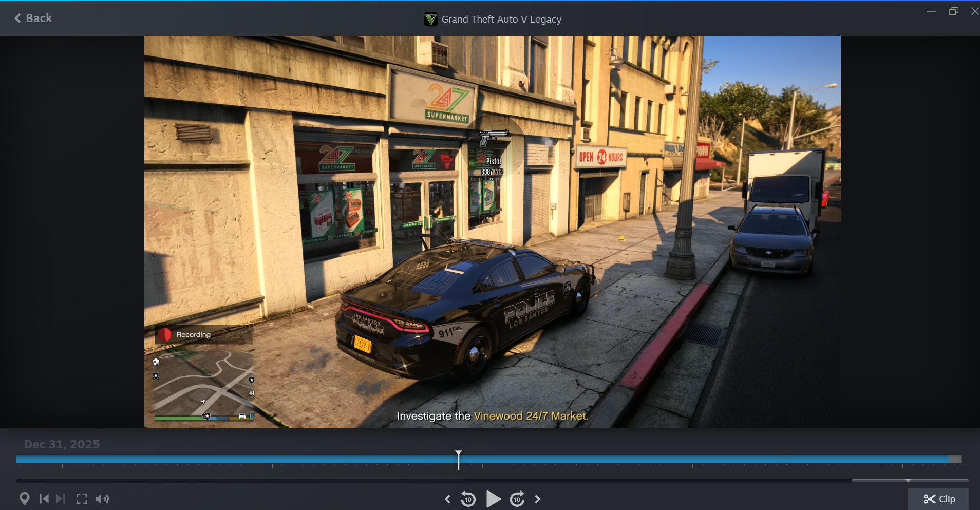This screenshot has width=980, height=510.
Task: Jump to the next marker
Action: 61,499
